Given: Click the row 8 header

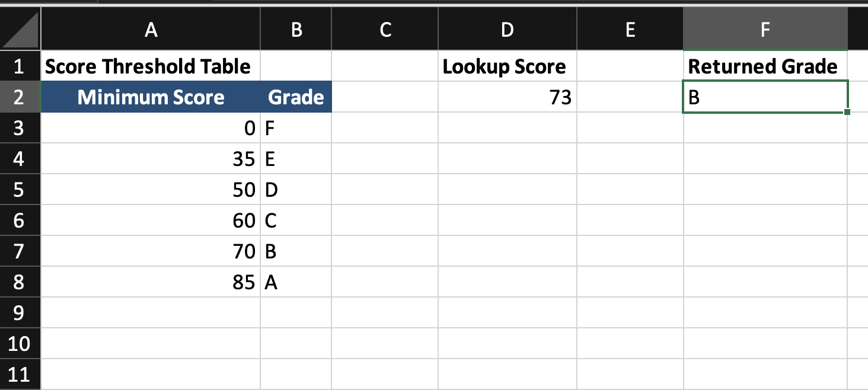Looking at the screenshot, I should tap(20, 282).
